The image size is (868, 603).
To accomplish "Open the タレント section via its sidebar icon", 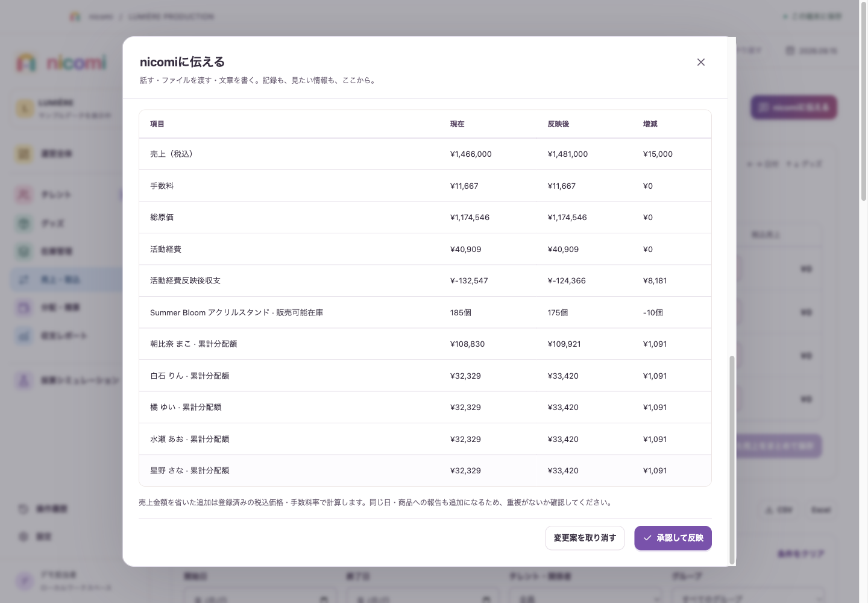I will point(24,194).
